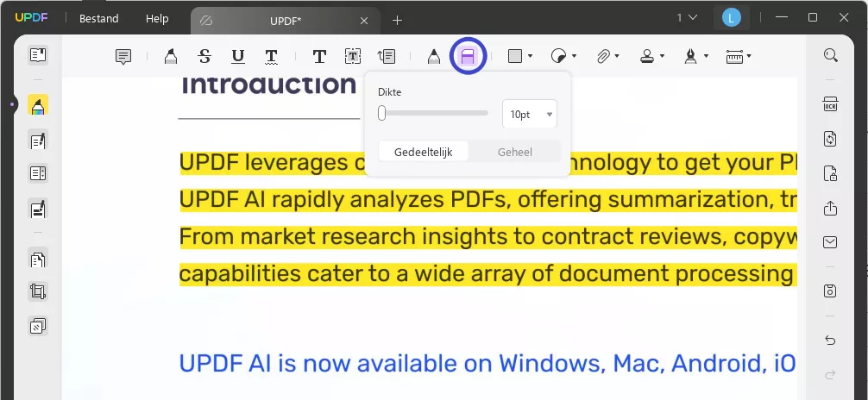The width and height of the screenshot is (868, 400).
Task: Open the edit PDF sidebar icon
Action: 38,140
